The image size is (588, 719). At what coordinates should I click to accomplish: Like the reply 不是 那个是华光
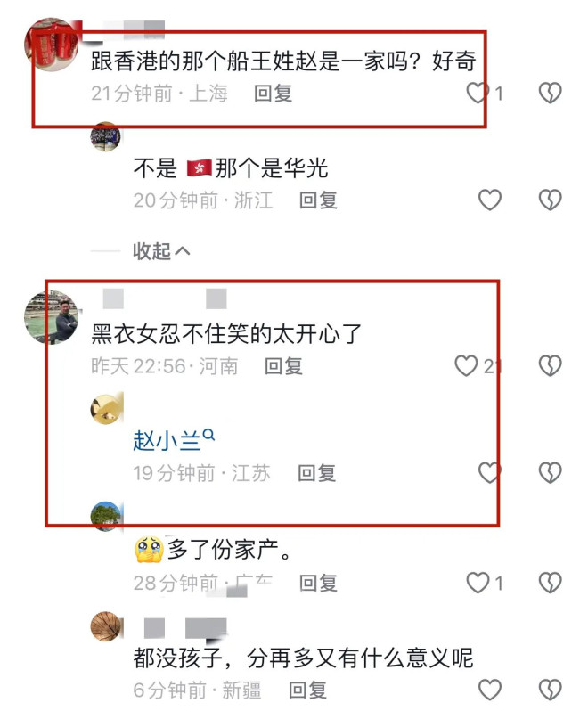pyautogui.click(x=490, y=200)
